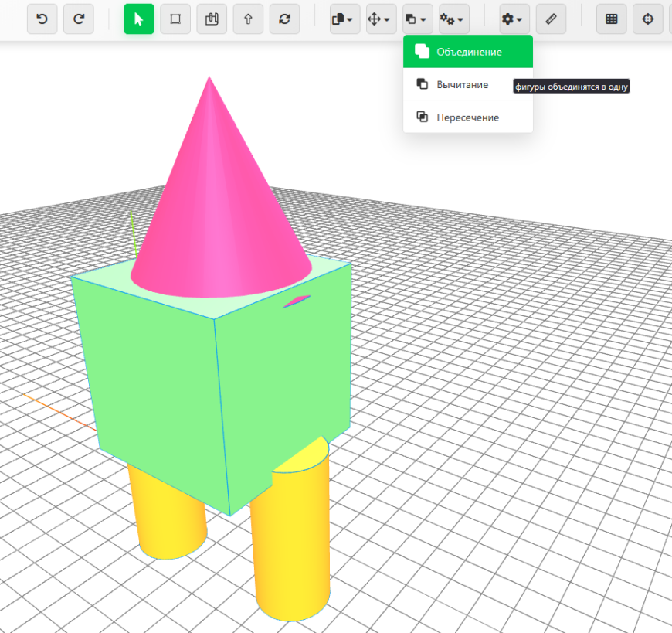Toggle the grid display icon
The image size is (672, 633).
tap(611, 19)
